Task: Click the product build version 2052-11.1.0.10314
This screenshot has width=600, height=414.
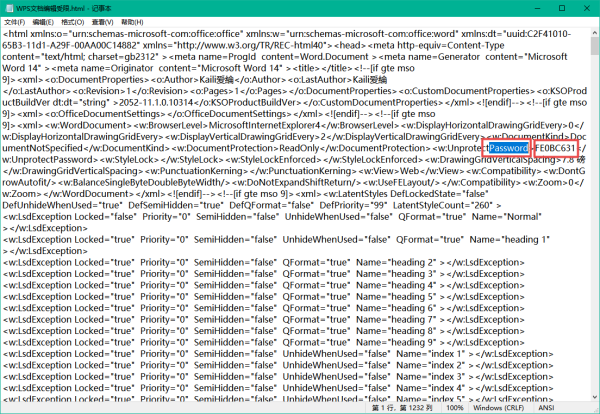Action: click(x=156, y=103)
